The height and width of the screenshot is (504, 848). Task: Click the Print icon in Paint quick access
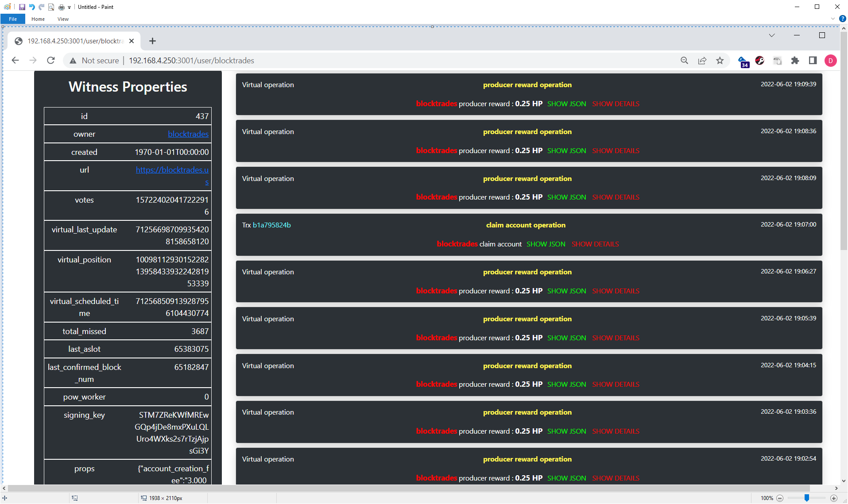[x=62, y=7]
